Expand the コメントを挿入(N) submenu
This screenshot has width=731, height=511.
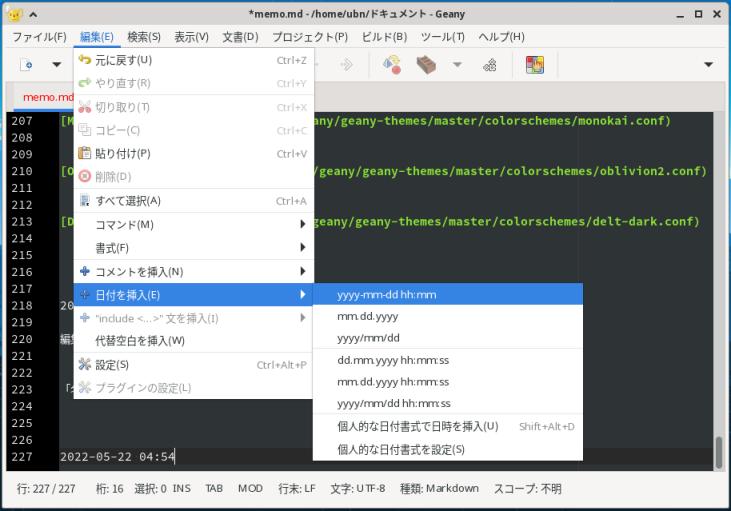pyautogui.click(x=193, y=271)
